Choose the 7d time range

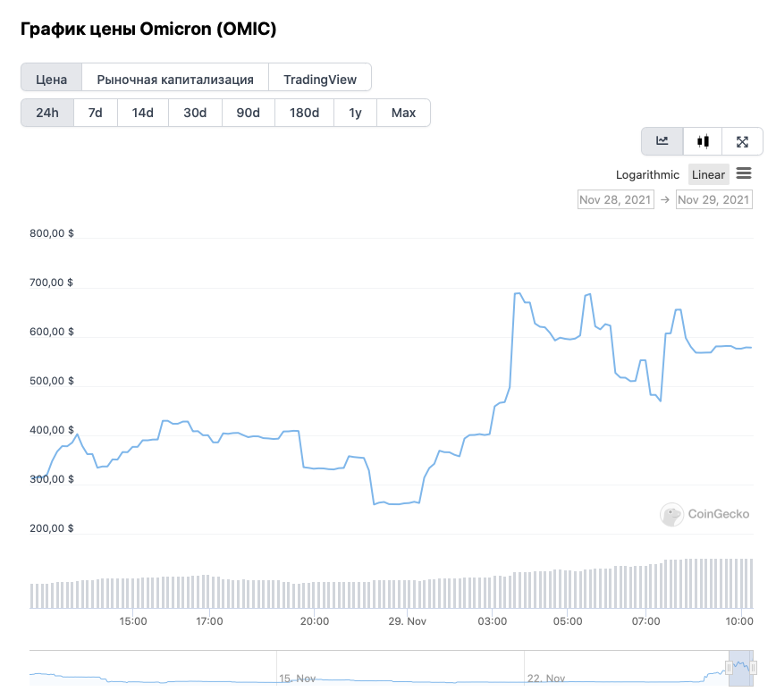95,113
